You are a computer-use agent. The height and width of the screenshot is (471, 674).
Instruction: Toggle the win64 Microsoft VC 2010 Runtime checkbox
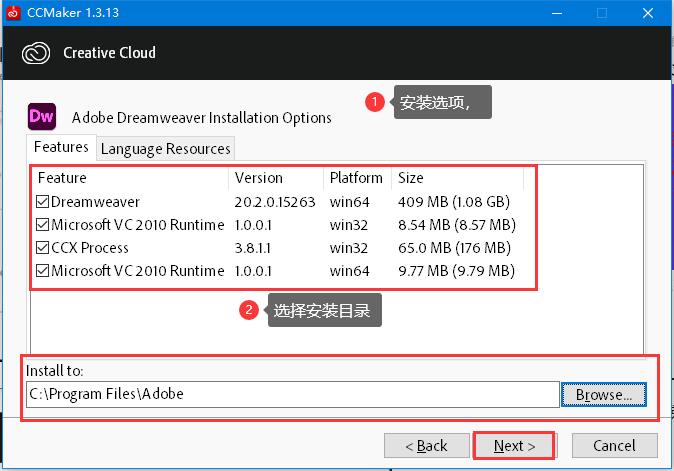42,271
